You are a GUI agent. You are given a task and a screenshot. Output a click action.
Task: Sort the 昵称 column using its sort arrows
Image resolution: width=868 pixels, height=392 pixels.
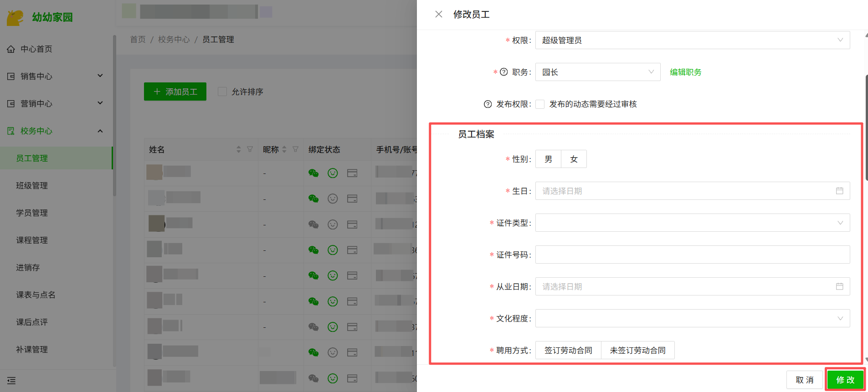pos(284,149)
